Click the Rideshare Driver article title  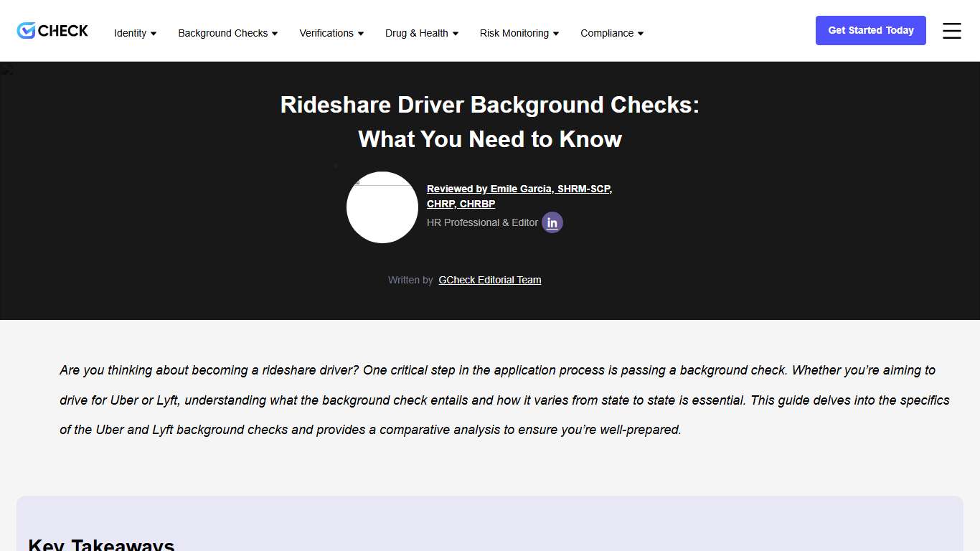click(490, 122)
